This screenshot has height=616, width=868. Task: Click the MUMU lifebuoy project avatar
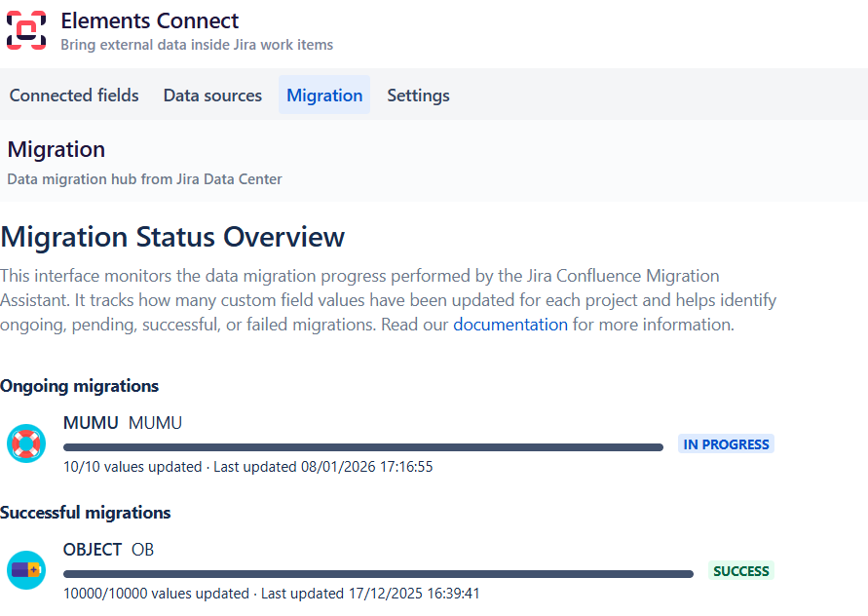point(25,443)
